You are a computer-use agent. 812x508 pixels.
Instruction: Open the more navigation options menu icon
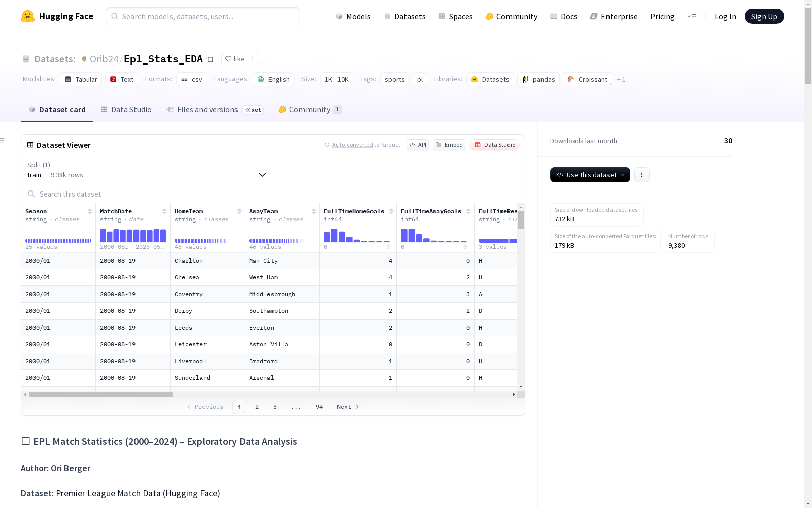692,16
